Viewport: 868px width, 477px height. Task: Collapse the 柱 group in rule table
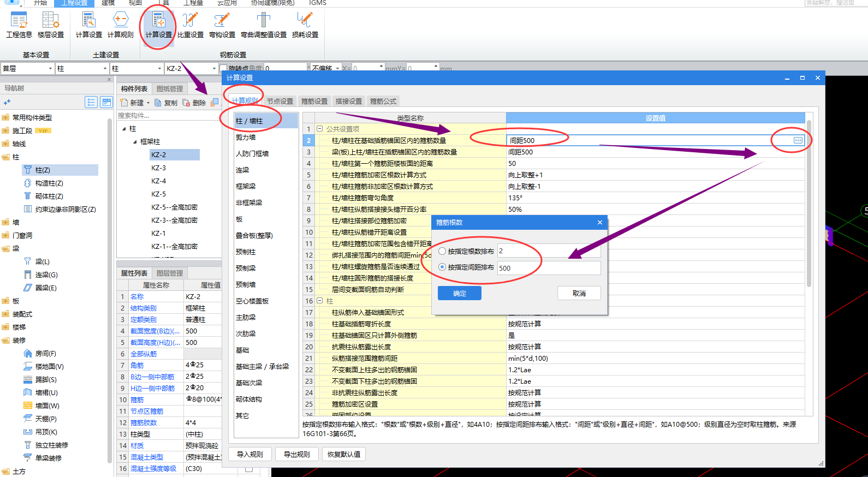tap(320, 301)
